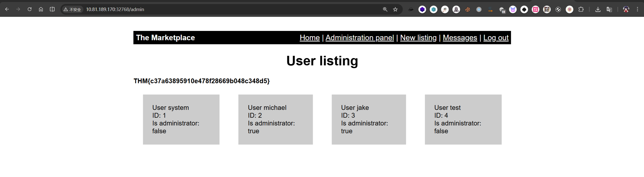Viewport: 644px width, 177px height.
Task: Open the Messages page
Action: pos(460,38)
